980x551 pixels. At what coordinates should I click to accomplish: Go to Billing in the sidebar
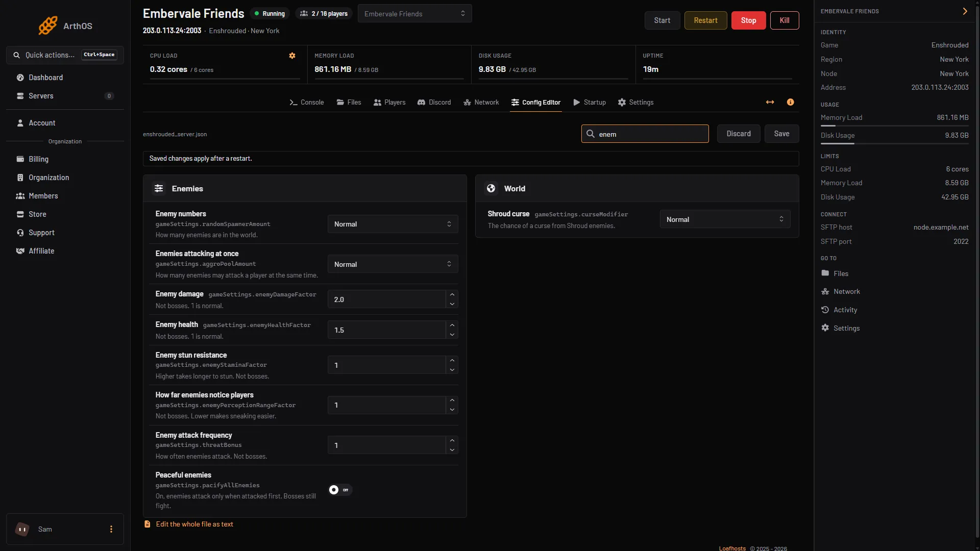pyautogui.click(x=65, y=159)
